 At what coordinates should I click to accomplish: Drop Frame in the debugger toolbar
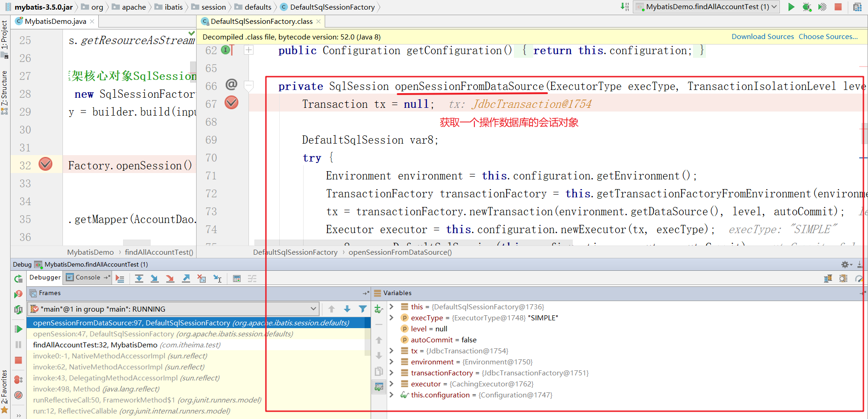[x=202, y=279]
